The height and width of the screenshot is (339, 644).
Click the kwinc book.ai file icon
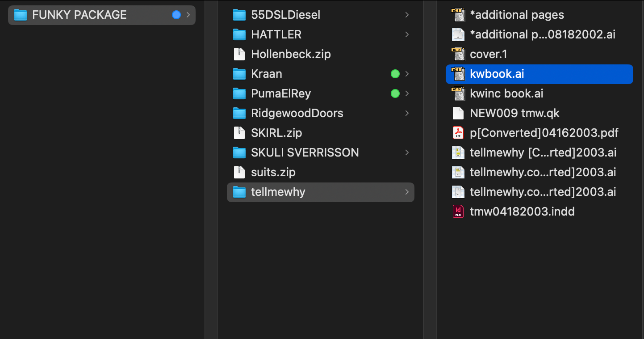tap(458, 93)
